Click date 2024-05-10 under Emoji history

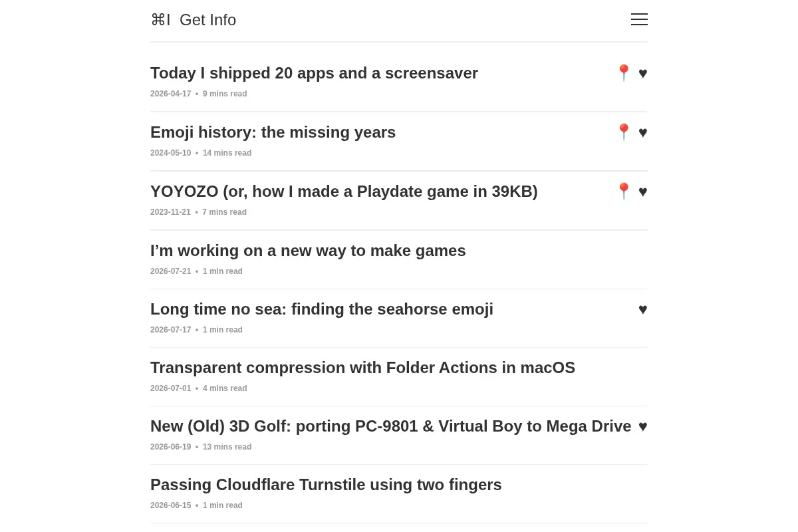pyautogui.click(x=170, y=153)
